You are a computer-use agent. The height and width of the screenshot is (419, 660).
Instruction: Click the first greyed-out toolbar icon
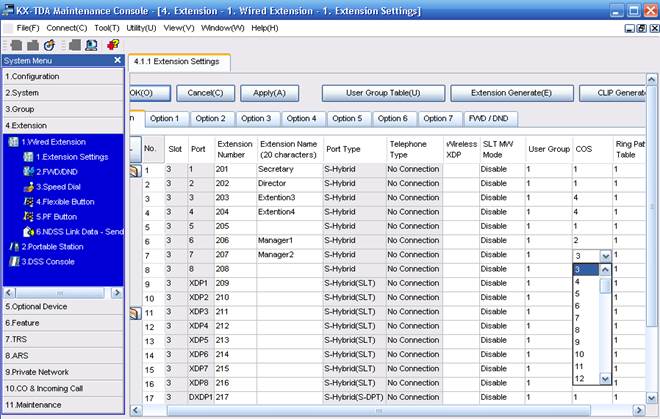click(16, 45)
